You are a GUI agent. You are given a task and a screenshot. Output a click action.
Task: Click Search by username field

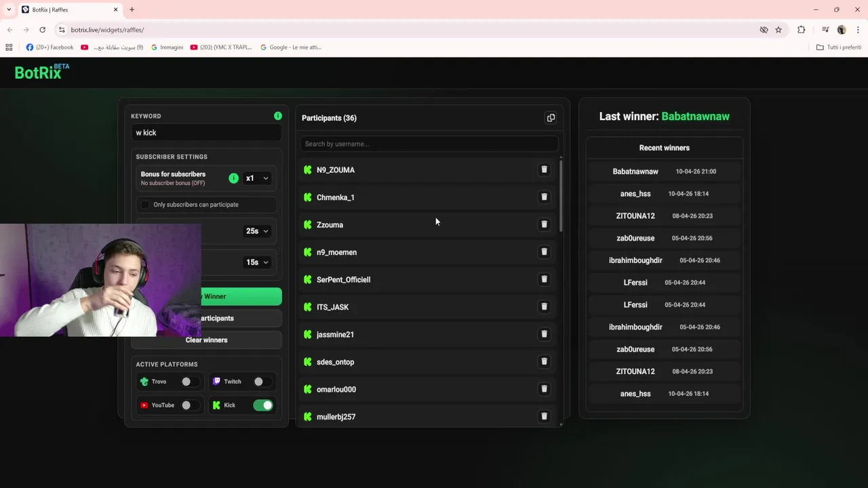(x=429, y=144)
